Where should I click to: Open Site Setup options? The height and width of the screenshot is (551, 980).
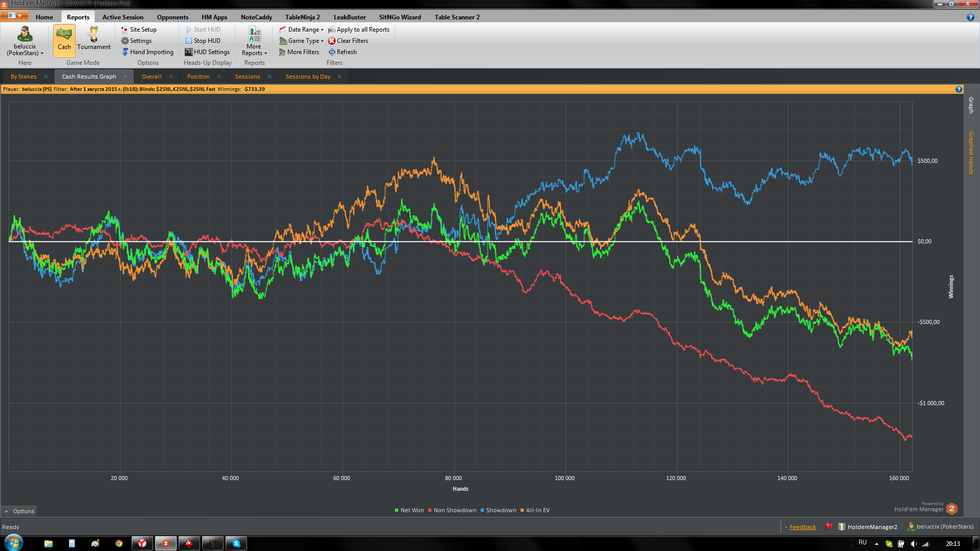[x=142, y=30]
